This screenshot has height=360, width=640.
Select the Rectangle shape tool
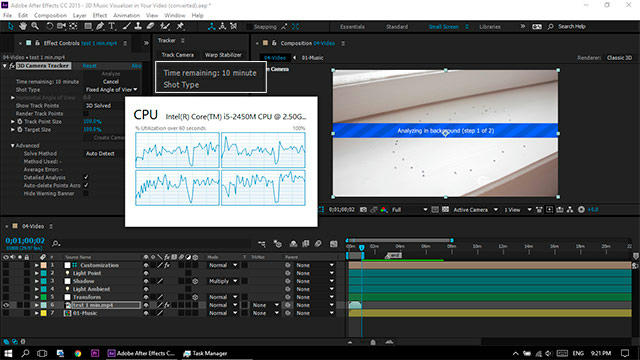[88, 26]
